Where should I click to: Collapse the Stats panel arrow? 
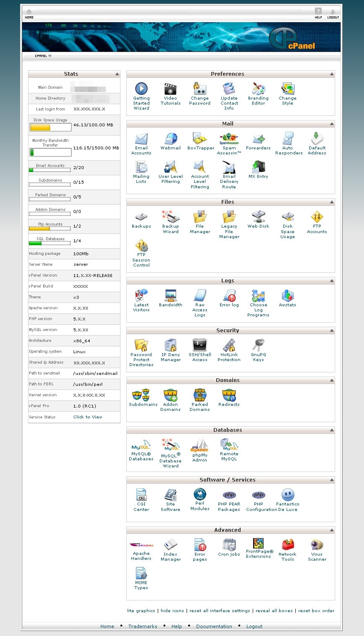(117, 74)
